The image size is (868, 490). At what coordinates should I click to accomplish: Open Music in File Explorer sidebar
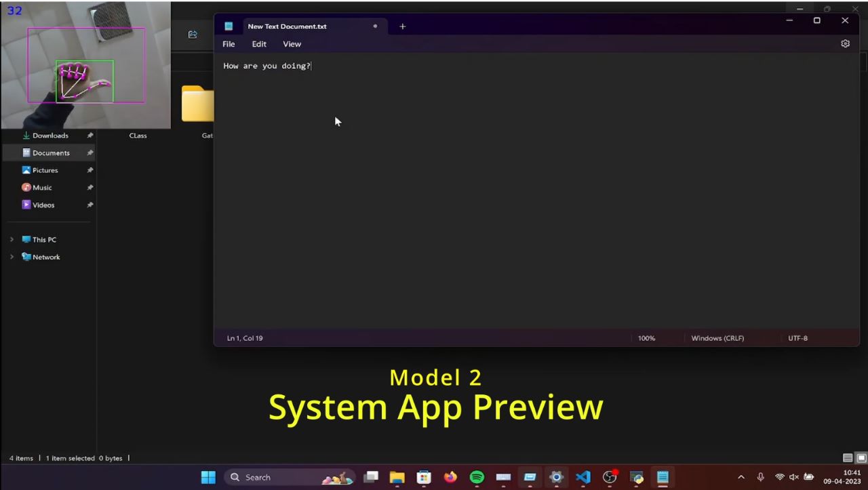[41, 188]
